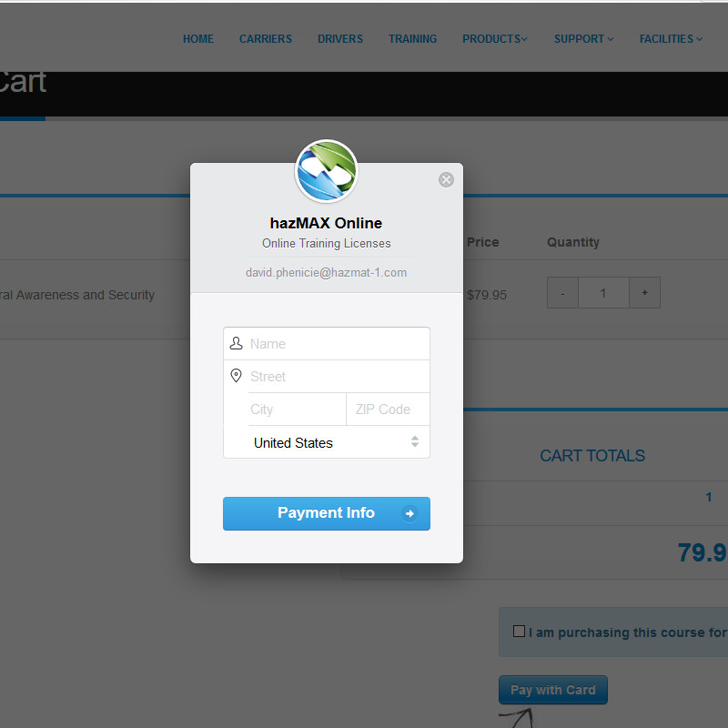Expand the Products menu
Viewport: 728px width, 728px height.
[494, 39]
